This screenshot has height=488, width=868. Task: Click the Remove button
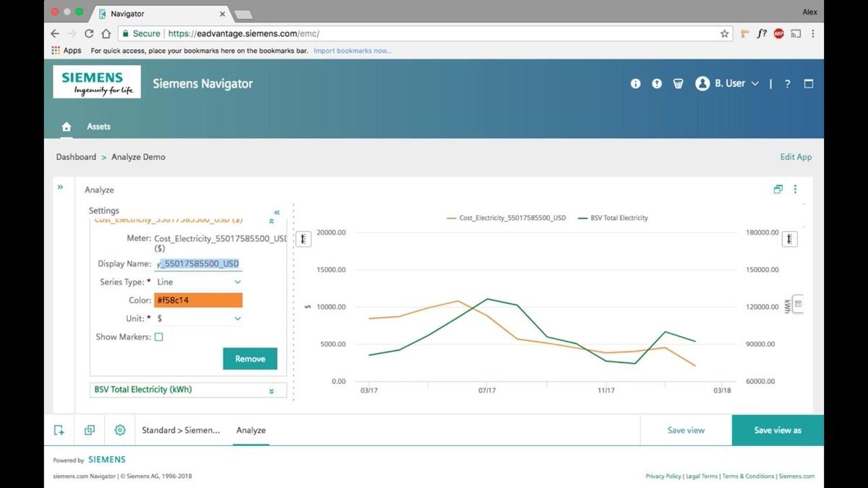(250, 359)
